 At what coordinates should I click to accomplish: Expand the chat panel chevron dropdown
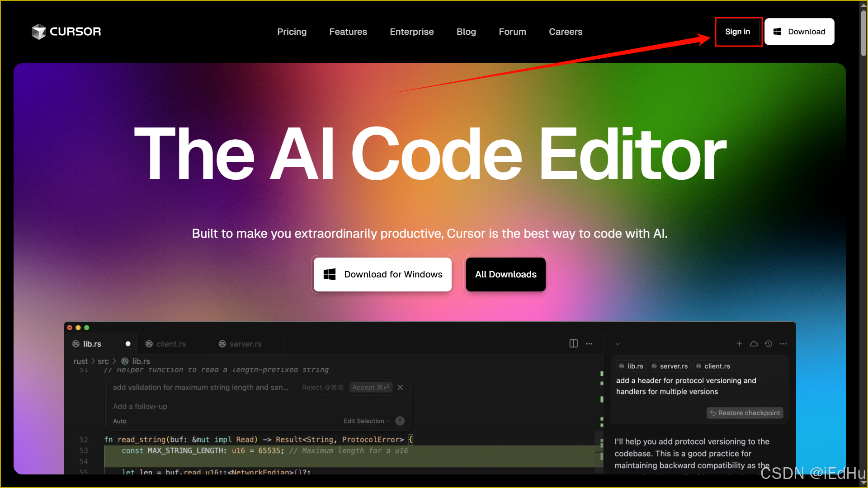coord(618,344)
